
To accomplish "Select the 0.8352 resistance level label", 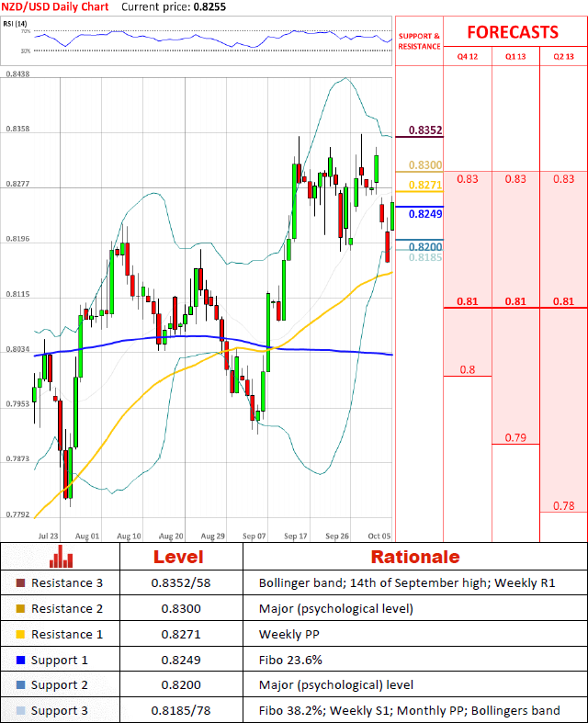I will tap(424, 130).
